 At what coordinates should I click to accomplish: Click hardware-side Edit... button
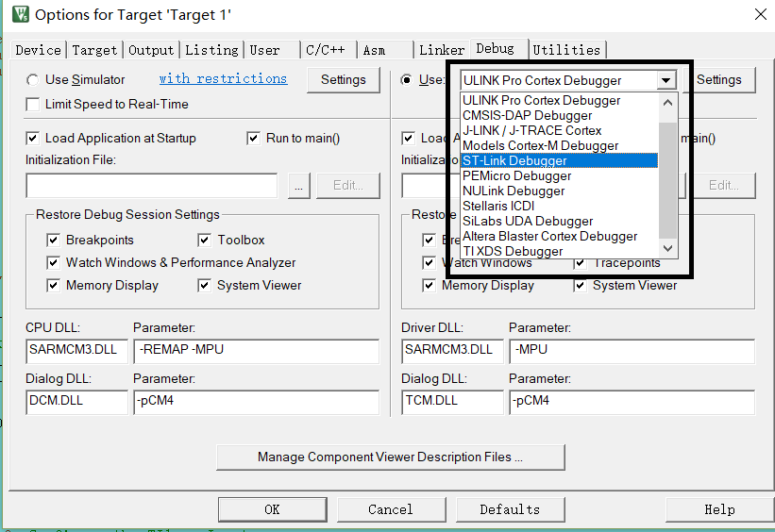pos(724,185)
